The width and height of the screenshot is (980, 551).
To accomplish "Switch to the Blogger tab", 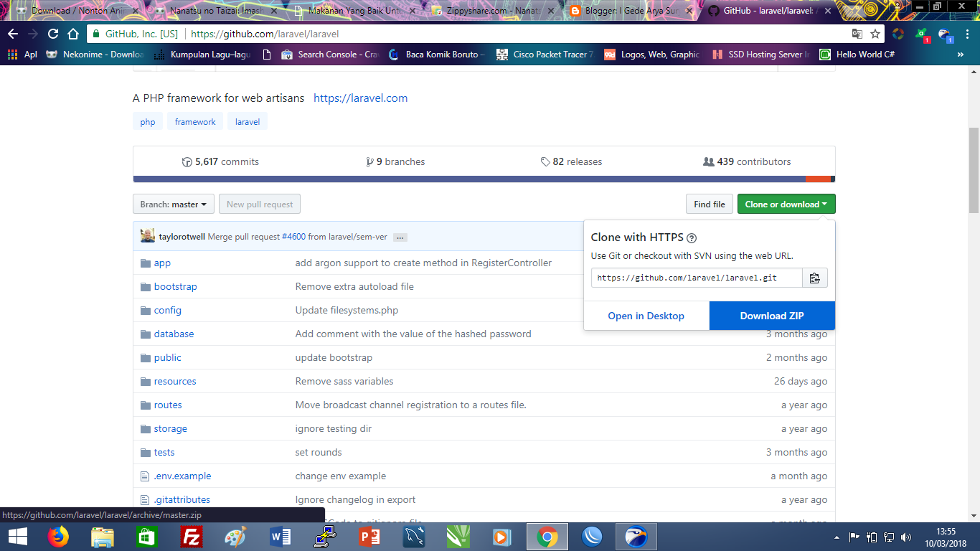I will point(630,11).
